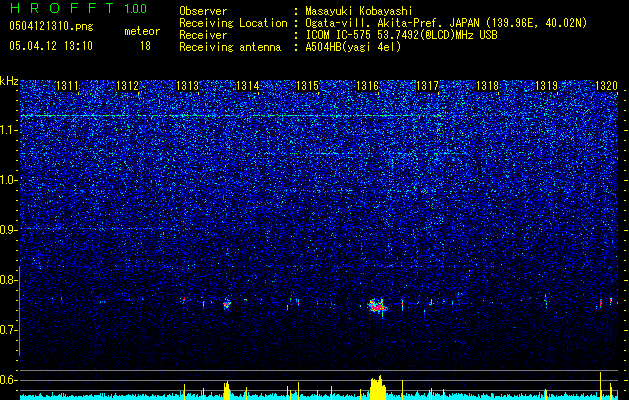Click the antenna A504HB(yagi 4el) text

(353, 47)
